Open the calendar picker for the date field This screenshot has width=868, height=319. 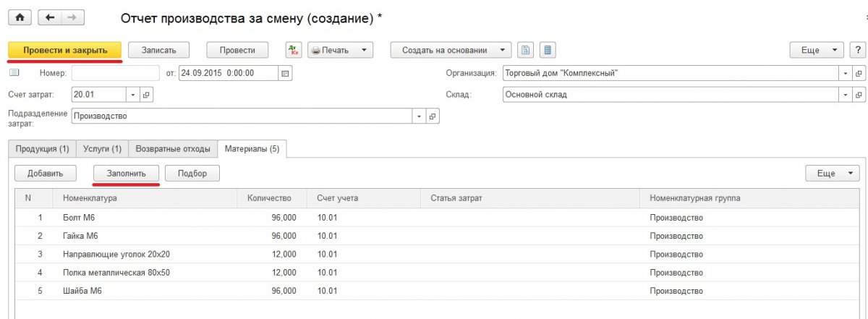coord(285,73)
